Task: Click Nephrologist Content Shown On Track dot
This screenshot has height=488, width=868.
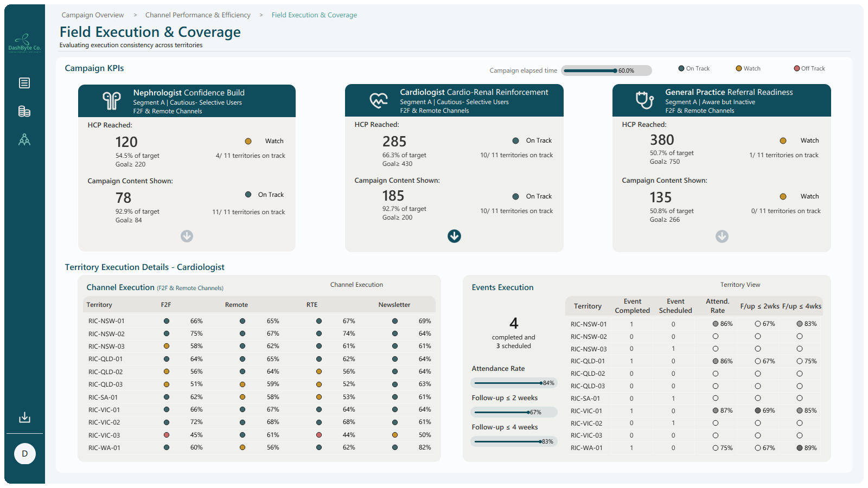Action: coord(248,195)
